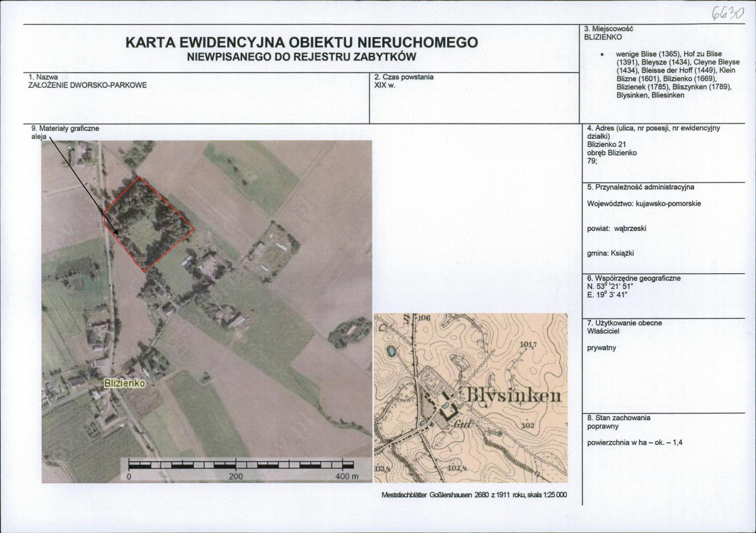Click the '4. Adres' field label
Image resolution: width=756 pixels, height=533 pixels.
(x=653, y=132)
